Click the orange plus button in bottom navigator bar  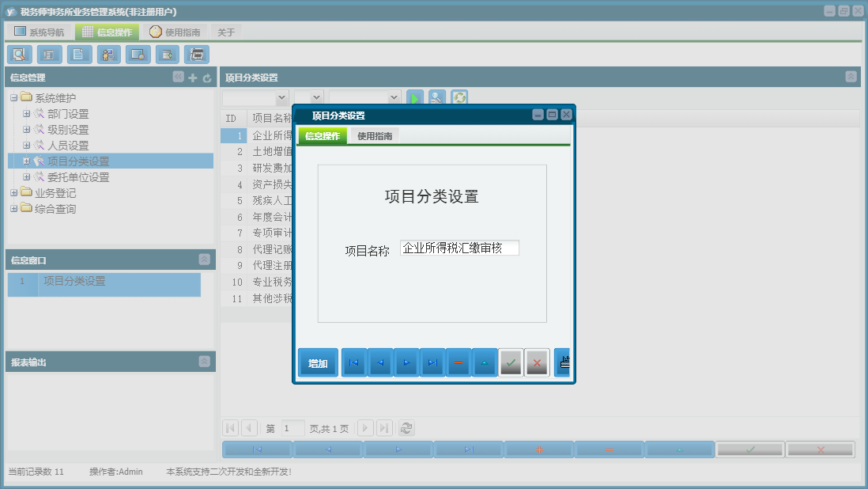tap(538, 449)
